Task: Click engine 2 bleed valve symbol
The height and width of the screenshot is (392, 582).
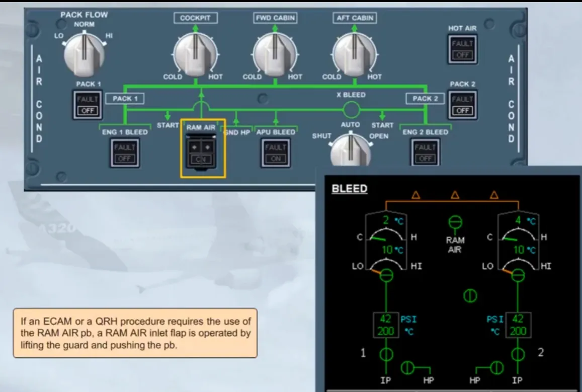Action: tap(518, 354)
